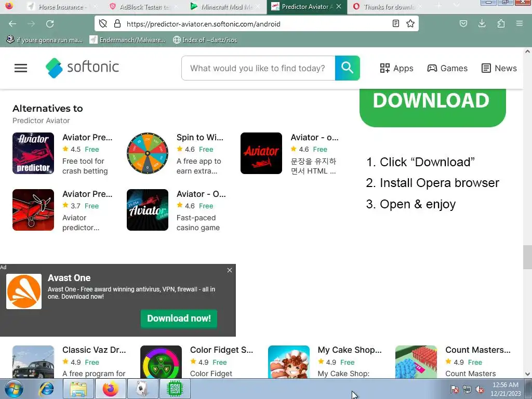This screenshot has width=532, height=399.
Task: Click the "Aviator Pre..." title rated 4.5
Action: [87, 137]
